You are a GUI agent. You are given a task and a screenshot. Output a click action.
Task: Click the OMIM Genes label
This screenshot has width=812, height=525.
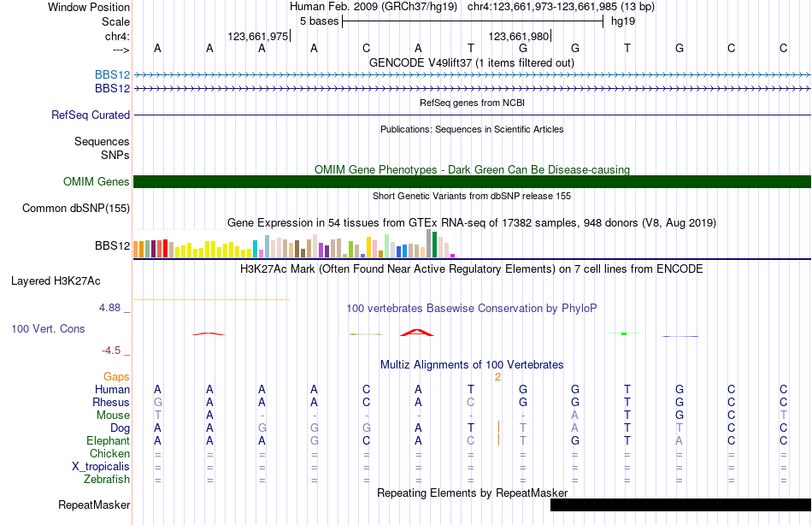pyautogui.click(x=96, y=182)
